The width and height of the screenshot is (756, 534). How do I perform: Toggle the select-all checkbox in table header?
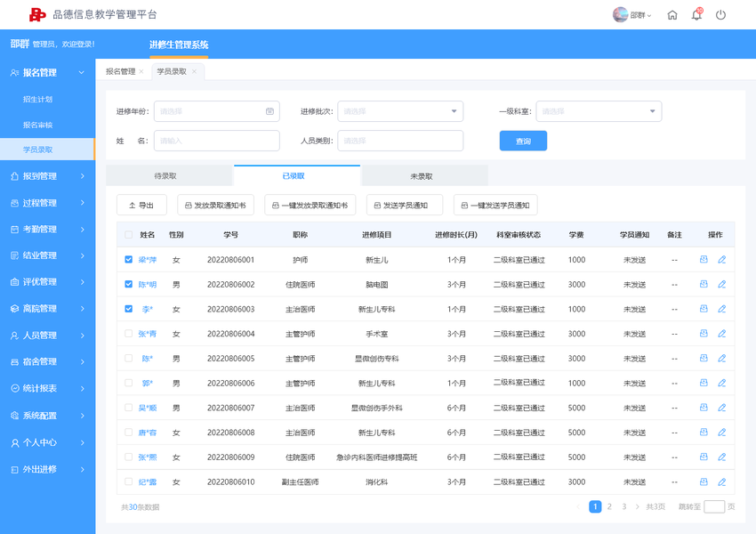[128, 234]
